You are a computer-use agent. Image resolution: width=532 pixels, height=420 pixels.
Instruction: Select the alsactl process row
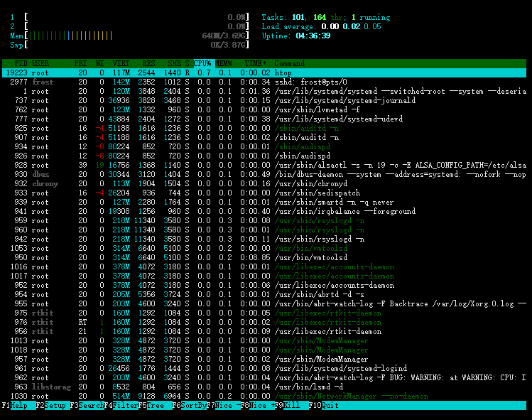[x=264, y=165]
